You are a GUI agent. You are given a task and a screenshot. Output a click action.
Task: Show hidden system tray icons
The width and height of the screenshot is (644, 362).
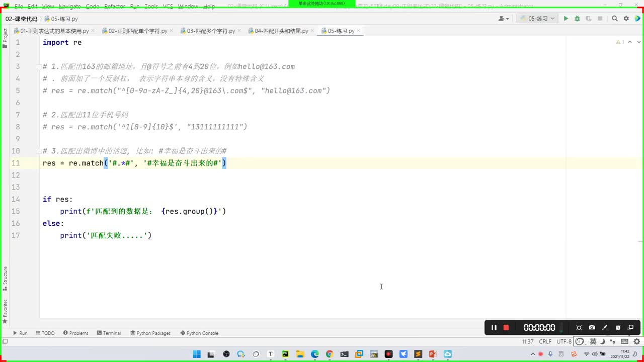click(533, 354)
